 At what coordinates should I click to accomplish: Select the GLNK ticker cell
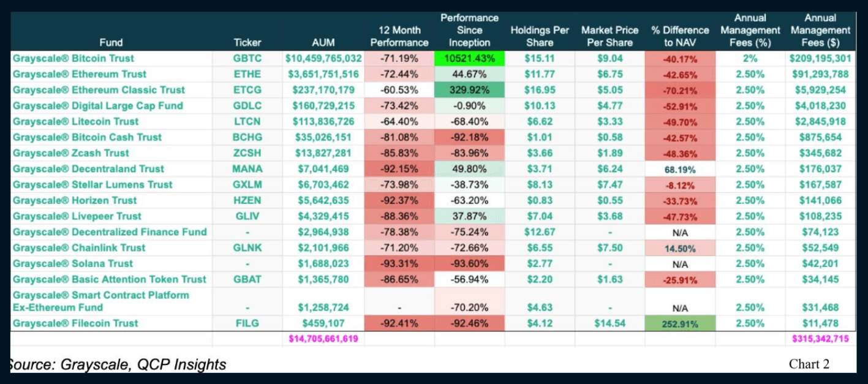click(x=247, y=248)
